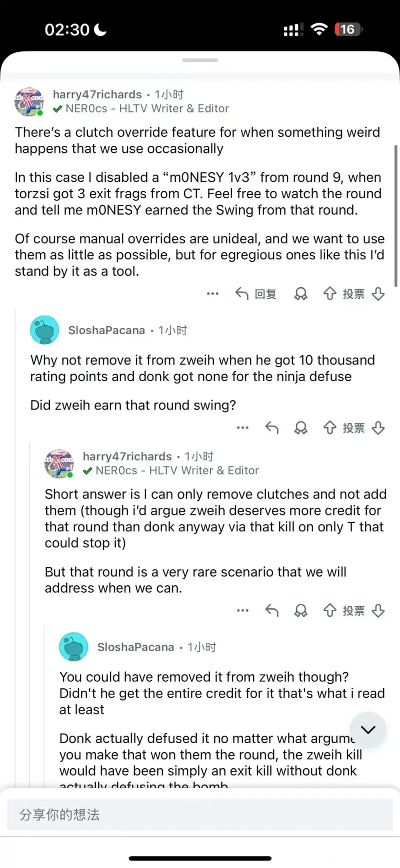This screenshot has width=400, height=868.
Task: Give an award to the top comment
Action: coord(300,294)
